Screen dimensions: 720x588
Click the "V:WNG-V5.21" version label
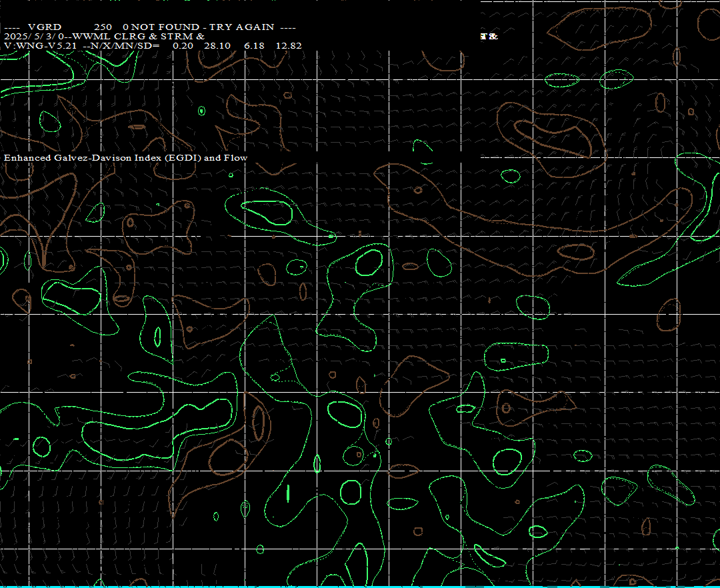41,45
